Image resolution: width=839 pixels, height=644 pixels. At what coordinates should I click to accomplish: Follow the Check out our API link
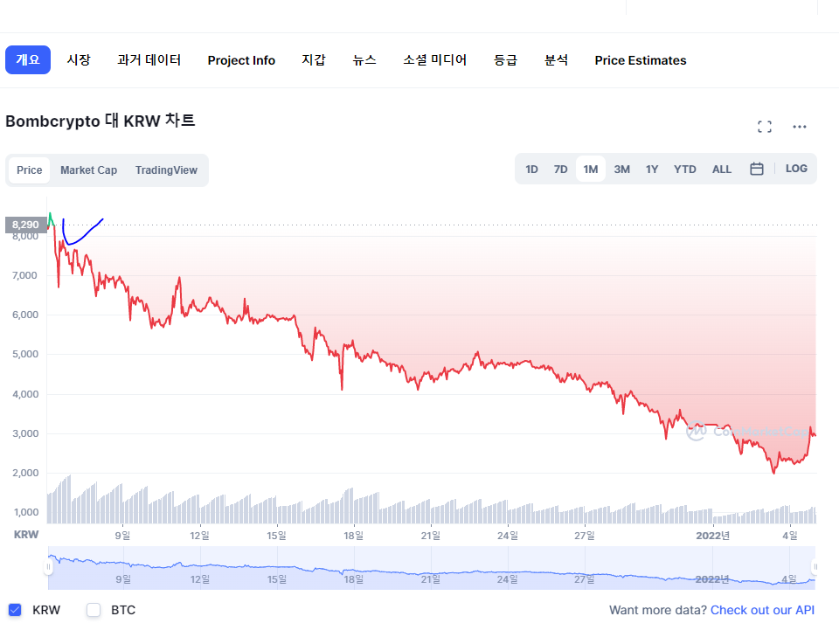click(762, 610)
